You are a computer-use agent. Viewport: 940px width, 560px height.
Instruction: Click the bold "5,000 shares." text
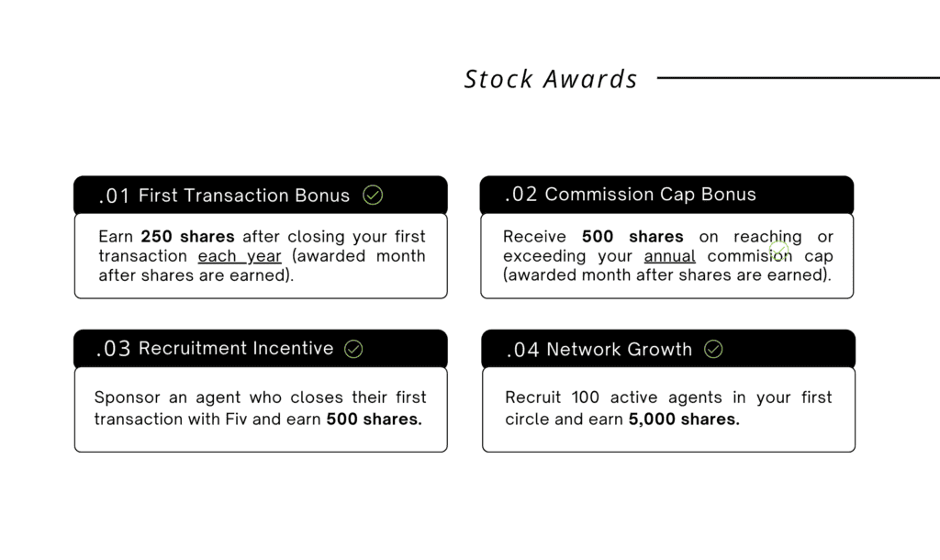[684, 419]
